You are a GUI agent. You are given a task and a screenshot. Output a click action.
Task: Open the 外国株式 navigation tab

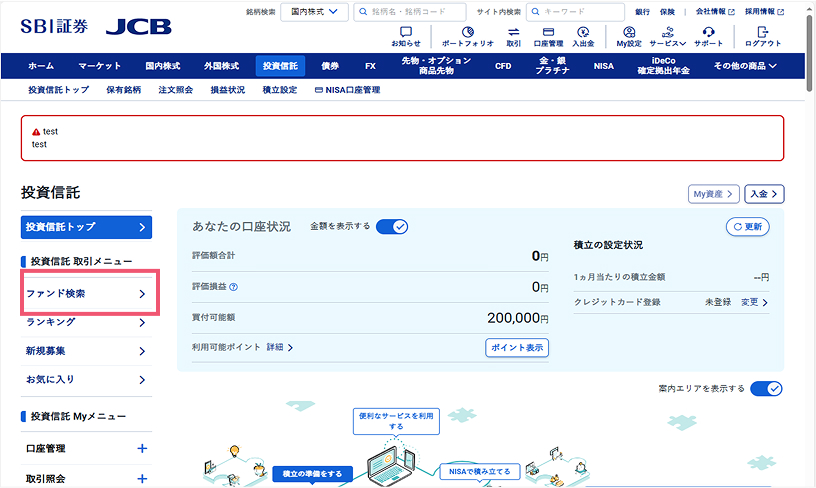point(222,66)
